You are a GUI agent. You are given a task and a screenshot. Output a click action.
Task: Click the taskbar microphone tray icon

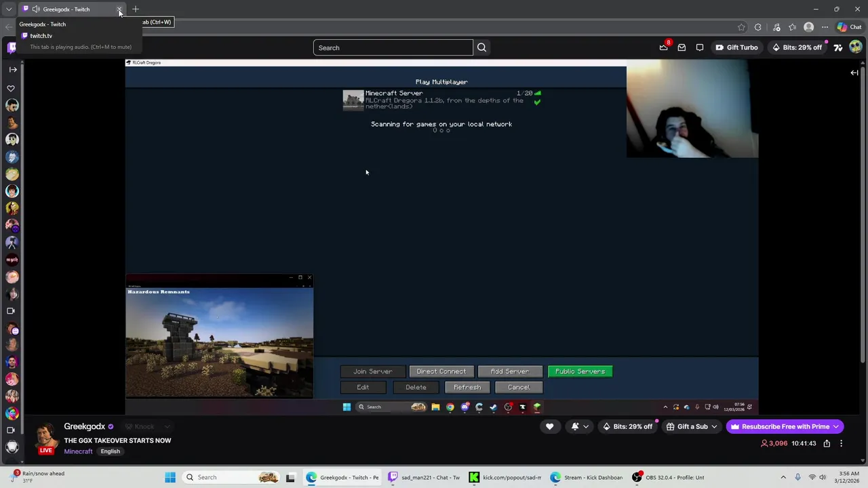(x=797, y=477)
